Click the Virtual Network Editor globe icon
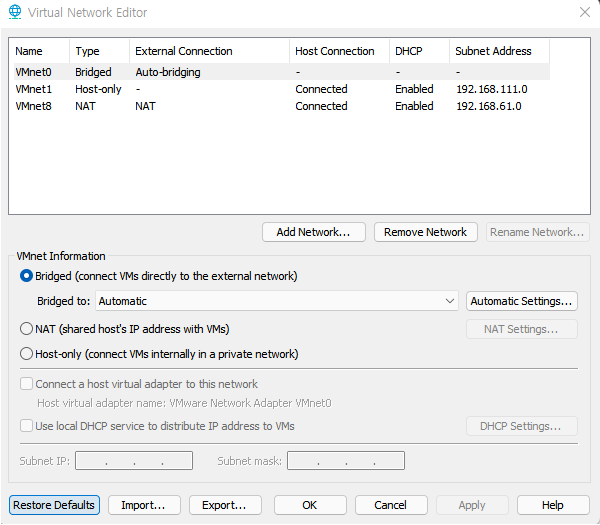 tap(15, 12)
